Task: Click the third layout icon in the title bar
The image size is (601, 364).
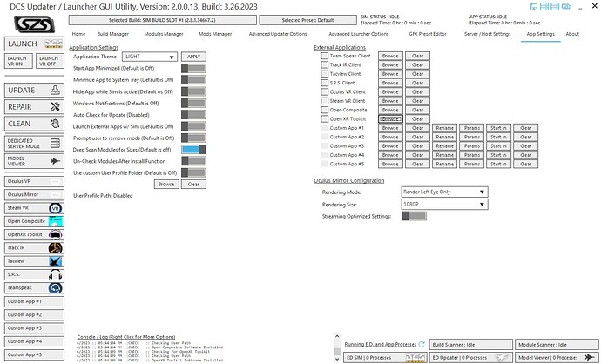Action: pos(555,6)
